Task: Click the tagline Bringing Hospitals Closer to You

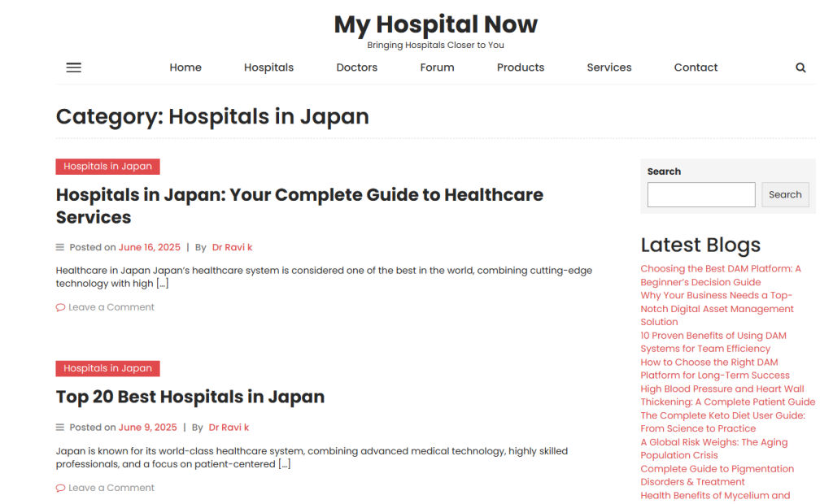Action: [x=436, y=46]
